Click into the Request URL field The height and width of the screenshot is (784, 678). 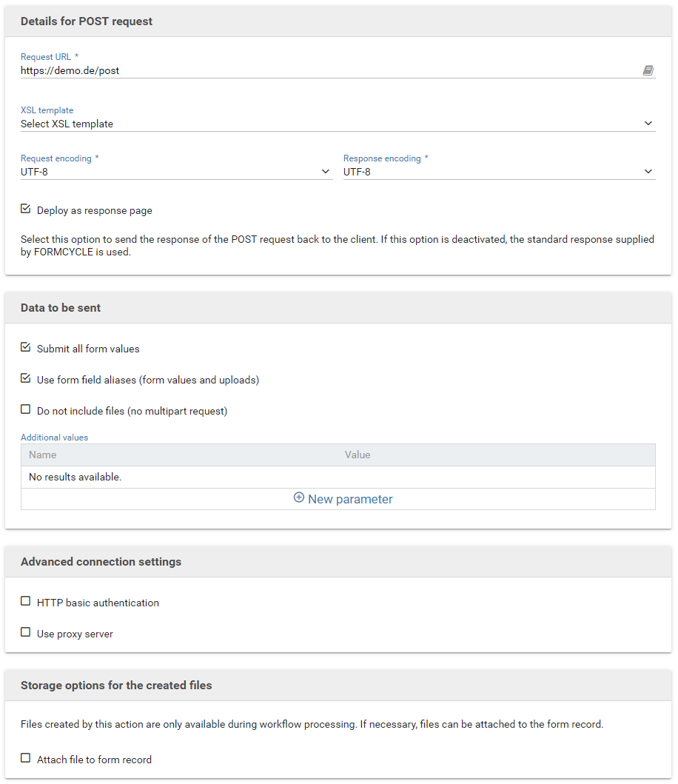click(x=330, y=70)
